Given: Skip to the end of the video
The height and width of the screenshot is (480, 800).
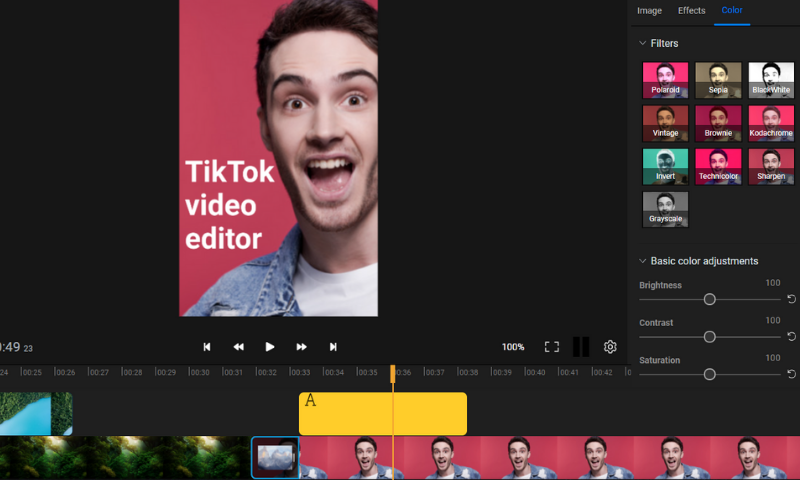Looking at the screenshot, I should [333, 347].
